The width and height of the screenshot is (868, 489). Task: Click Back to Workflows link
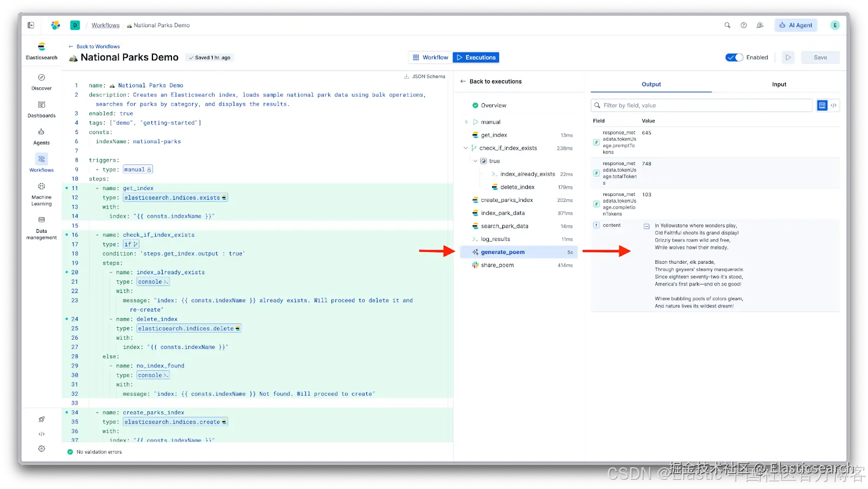pyautogui.click(x=94, y=47)
